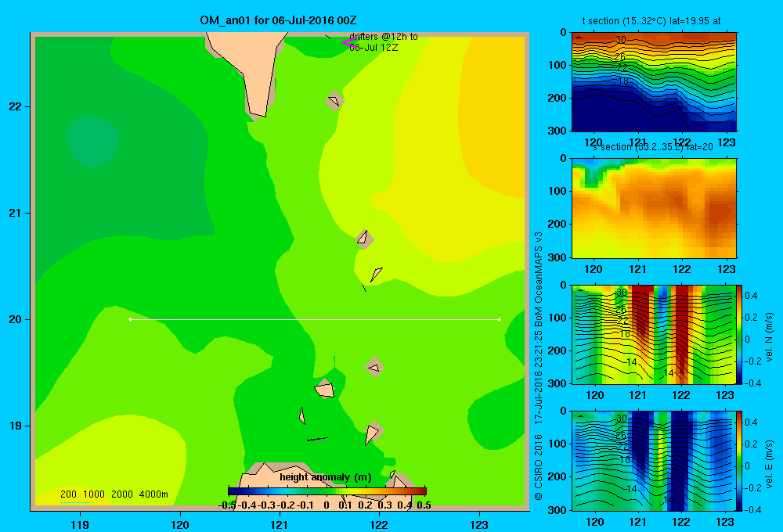Screen dimensions: 783x532
Task: Click the vel. N color scale bar
Action: point(739,334)
